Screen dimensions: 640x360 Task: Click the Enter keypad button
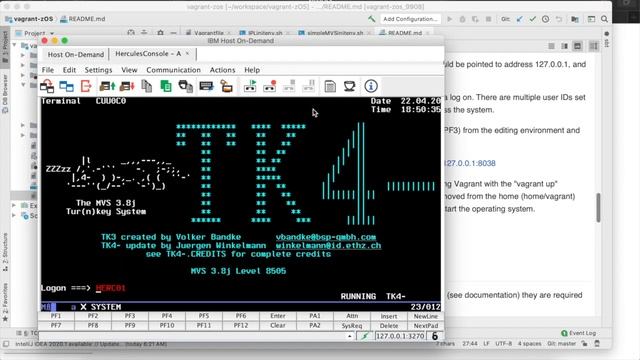pyautogui.click(x=278, y=316)
